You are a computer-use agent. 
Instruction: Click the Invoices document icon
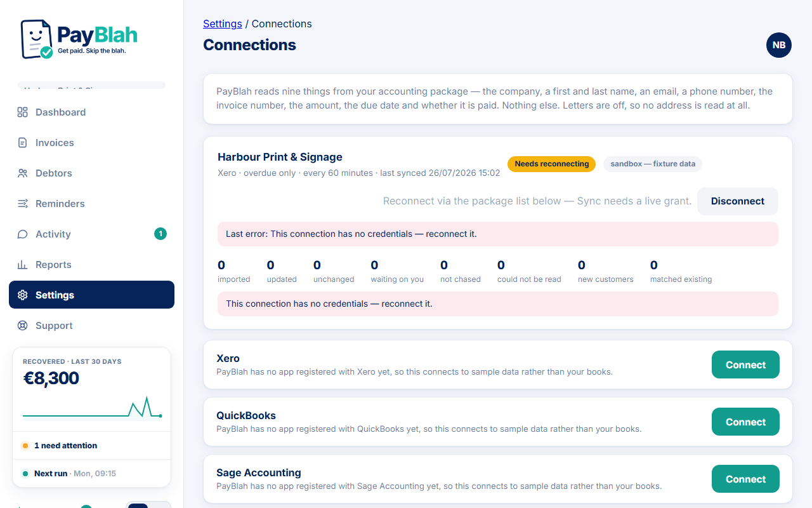pos(23,143)
